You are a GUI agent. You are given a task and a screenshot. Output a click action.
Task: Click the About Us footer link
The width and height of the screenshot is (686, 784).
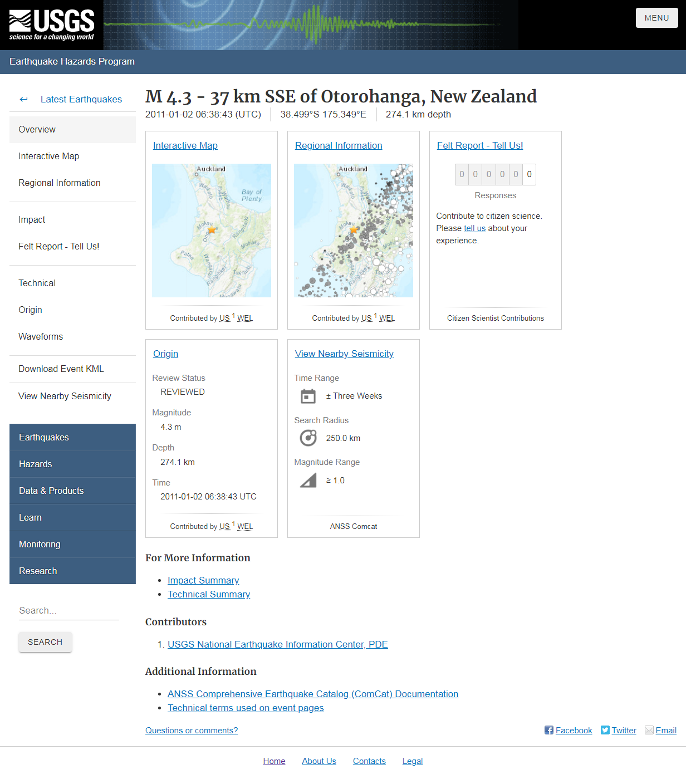pos(319,761)
